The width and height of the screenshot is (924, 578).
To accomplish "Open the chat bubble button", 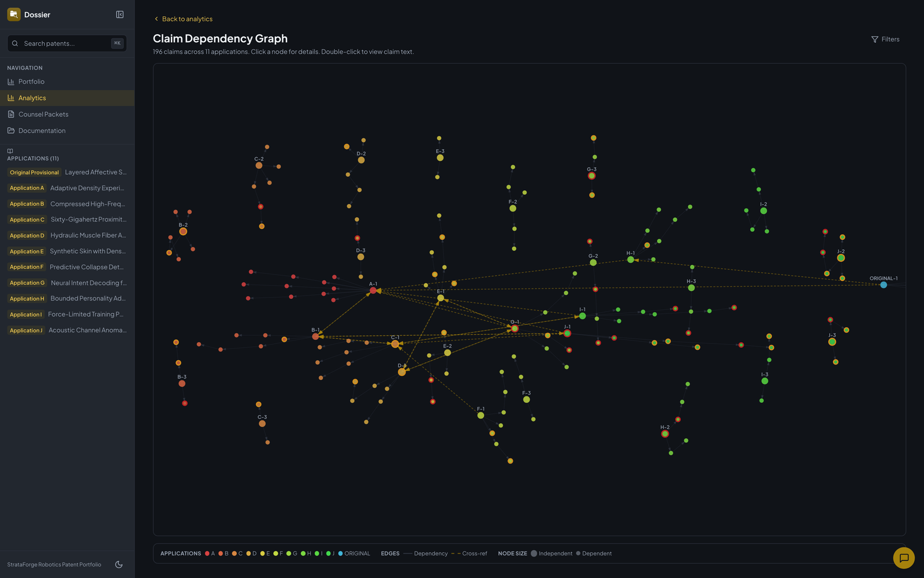I will click(x=904, y=558).
